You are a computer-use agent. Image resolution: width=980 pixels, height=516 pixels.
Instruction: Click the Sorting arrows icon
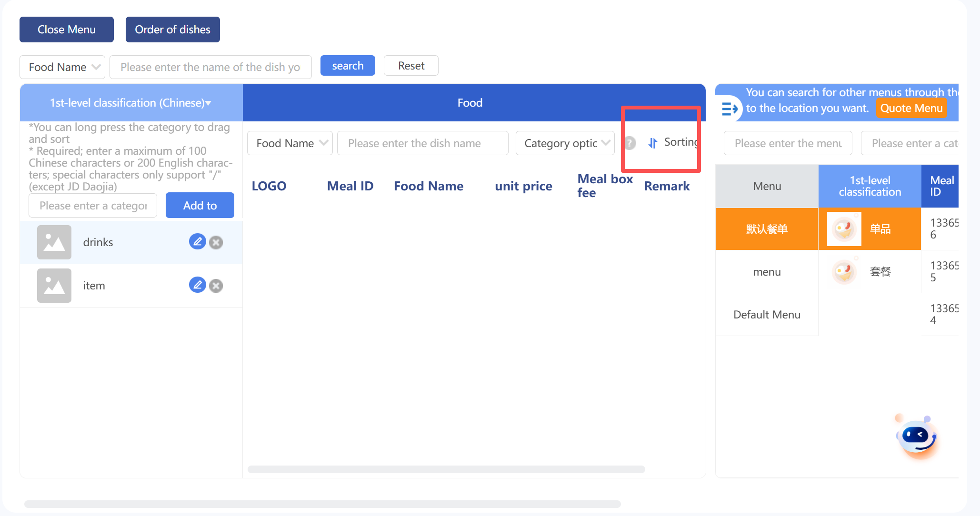point(653,143)
